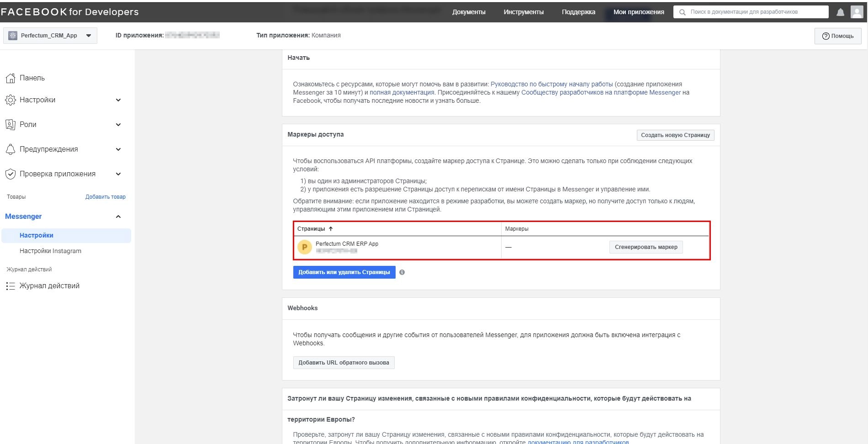Image resolution: width=868 pixels, height=444 pixels.
Task: Click the Добавить товар link
Action: tap(106, 197)
